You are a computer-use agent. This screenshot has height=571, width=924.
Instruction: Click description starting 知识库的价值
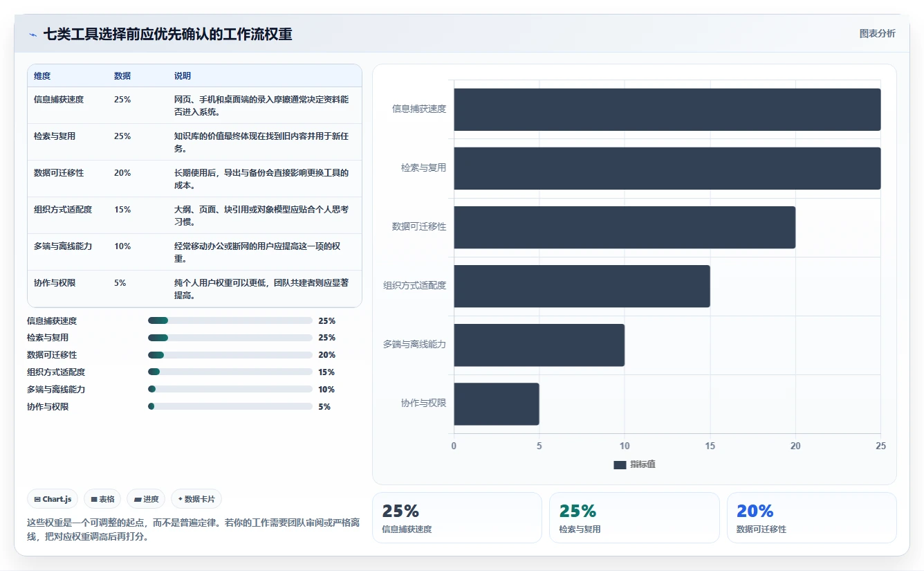point(261,143)
